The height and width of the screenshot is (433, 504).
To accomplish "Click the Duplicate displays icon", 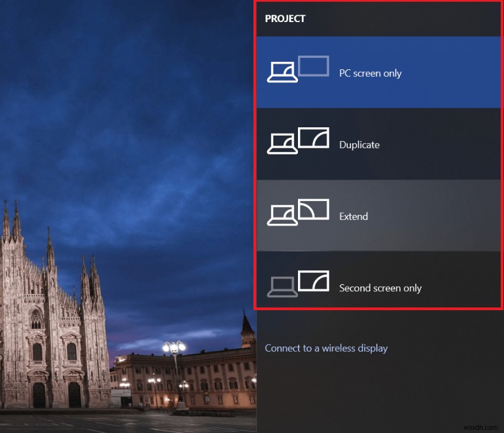I will (297, 140).
